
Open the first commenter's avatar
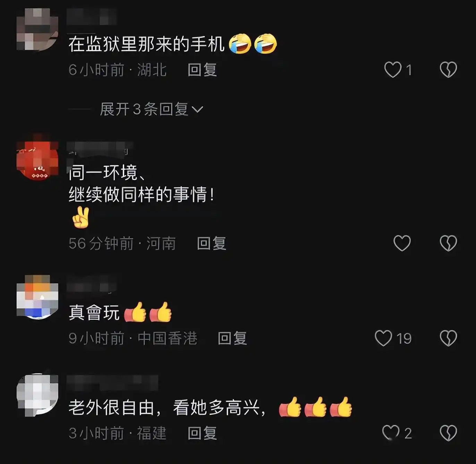37,30
